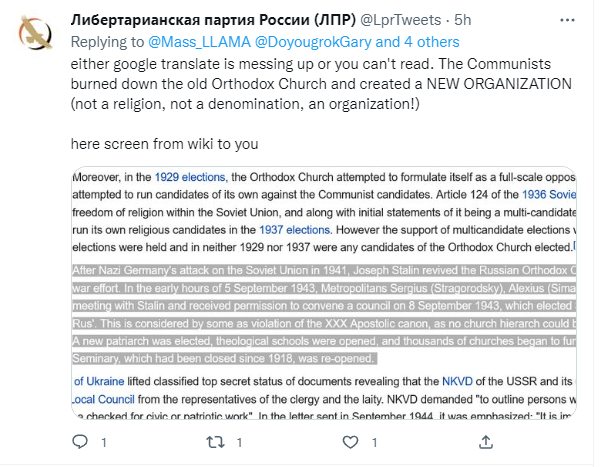Open the @DoyougrokGary profile mention
Image resolution: width=614 pixels, height=467 pixels.
(x=313, y=42)
